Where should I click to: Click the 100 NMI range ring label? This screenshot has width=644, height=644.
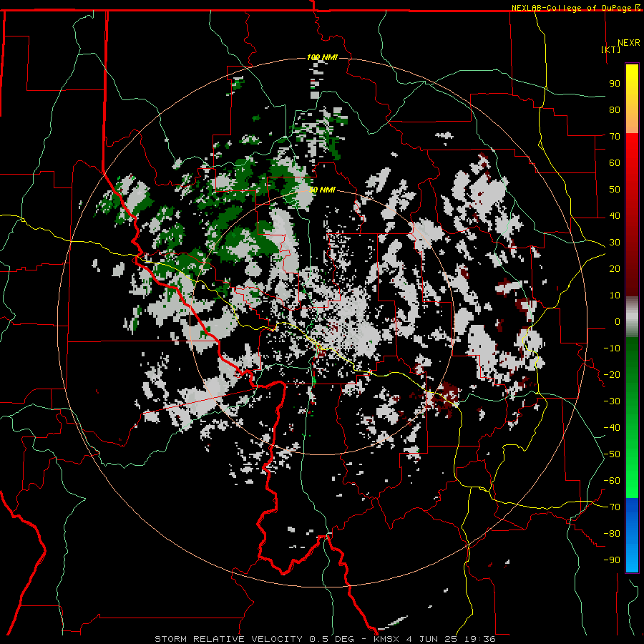click(x=322, y=57)
